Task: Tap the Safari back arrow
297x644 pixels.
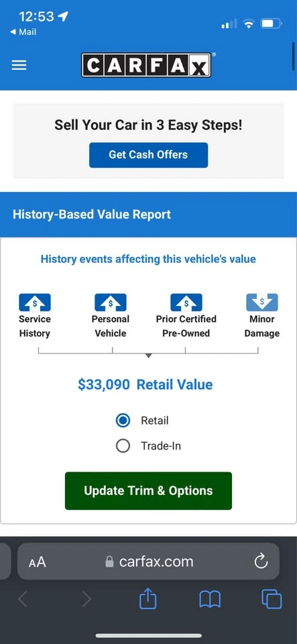Action: point(23,600)
